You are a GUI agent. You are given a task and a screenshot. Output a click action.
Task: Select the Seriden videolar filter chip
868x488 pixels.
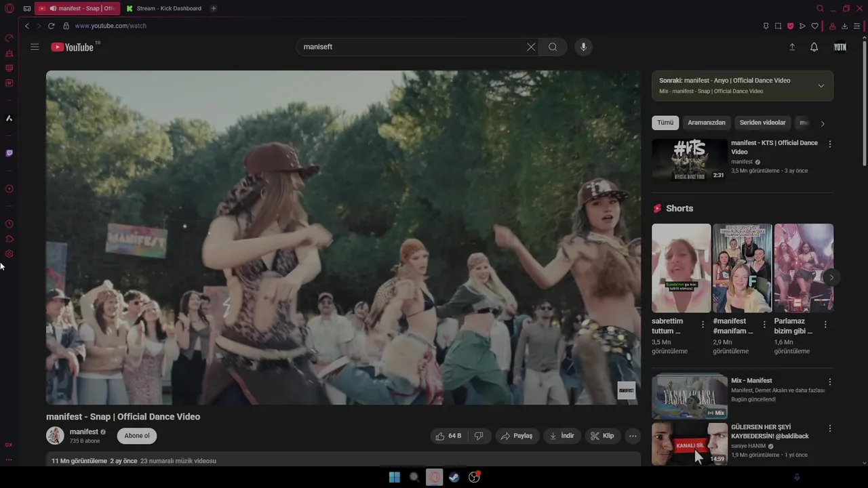762,123
